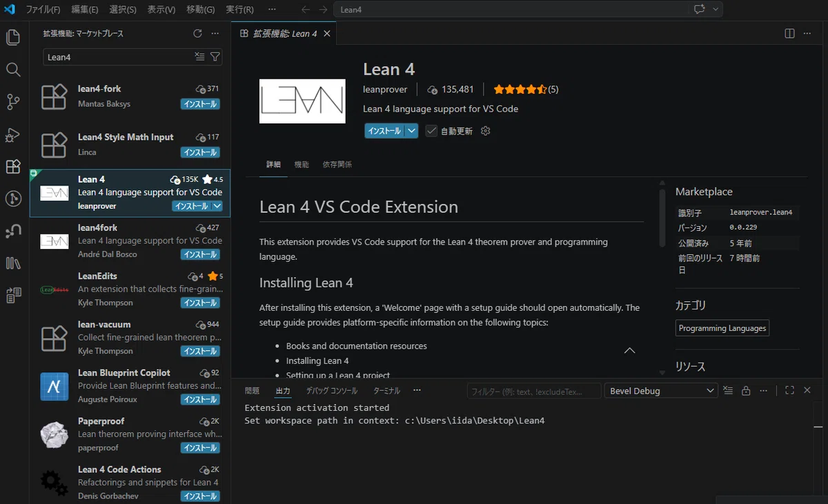The height and width of the screenshot is (504, 828).
Task: Install the LeanEdits extension
Action: (200, 303)
